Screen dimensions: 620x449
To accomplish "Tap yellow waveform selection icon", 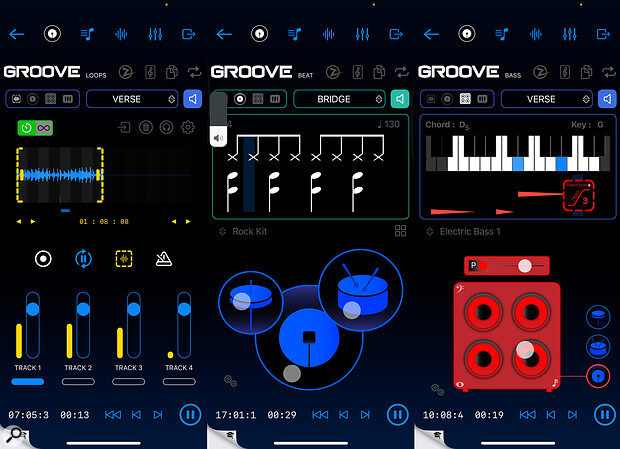I will 124,259.
